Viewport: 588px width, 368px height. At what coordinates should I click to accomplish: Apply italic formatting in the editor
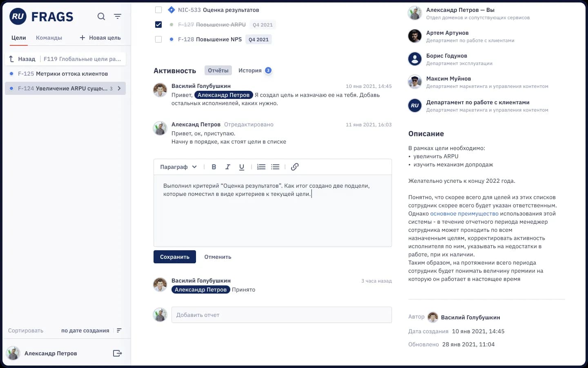[228, 167]
